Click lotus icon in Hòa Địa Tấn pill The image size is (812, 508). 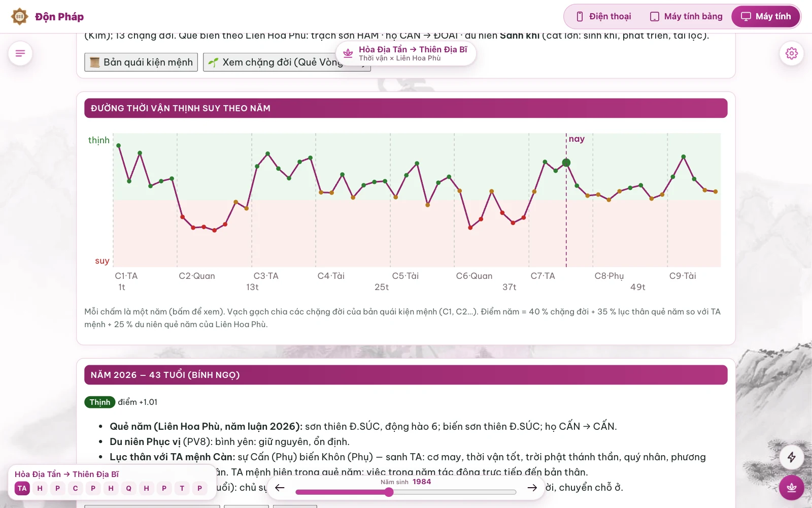[348, 53]
